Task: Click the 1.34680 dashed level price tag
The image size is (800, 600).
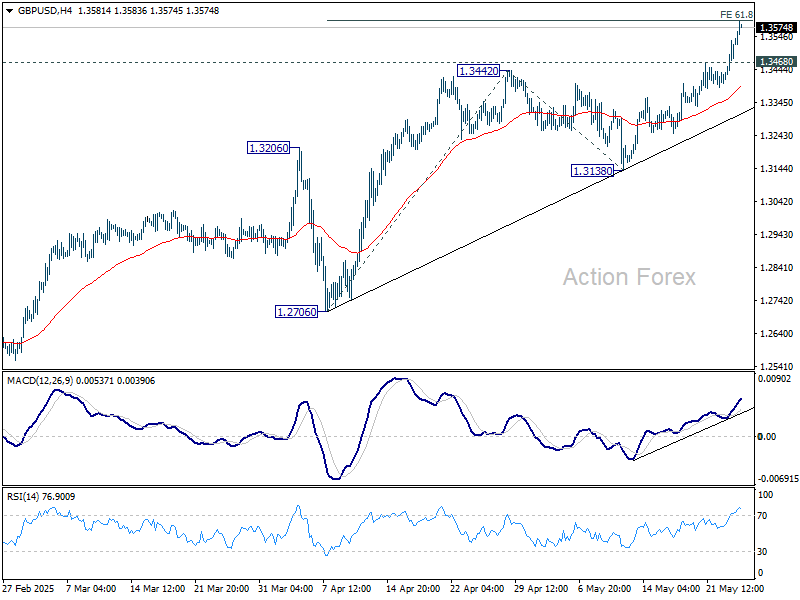Action: 776,62
